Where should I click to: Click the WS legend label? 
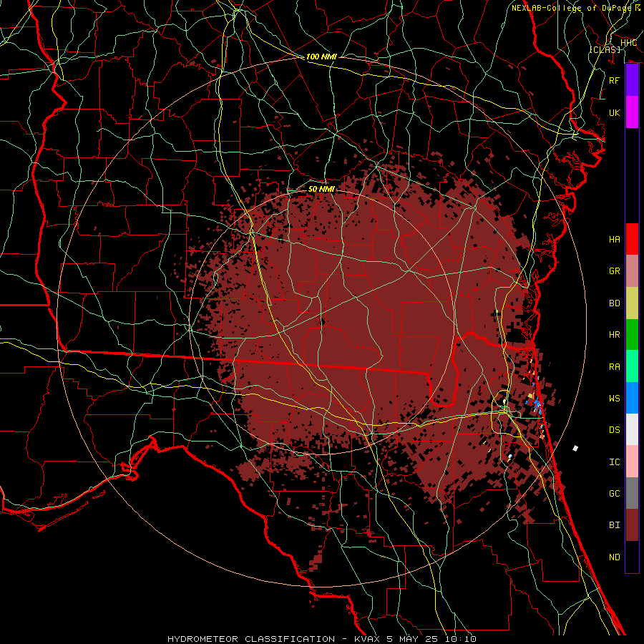(615, 398)
